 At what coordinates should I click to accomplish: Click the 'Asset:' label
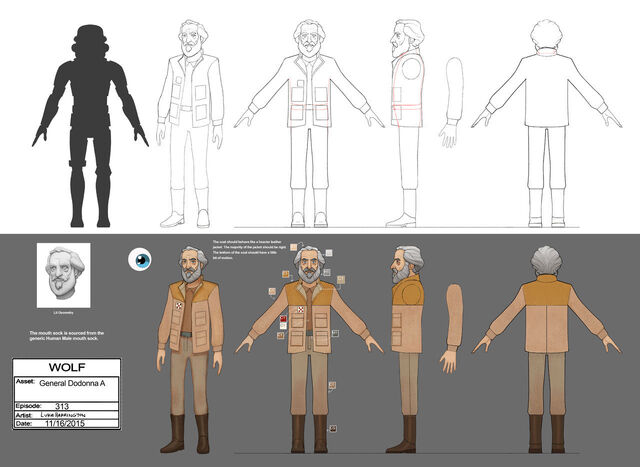pos(25,381)
